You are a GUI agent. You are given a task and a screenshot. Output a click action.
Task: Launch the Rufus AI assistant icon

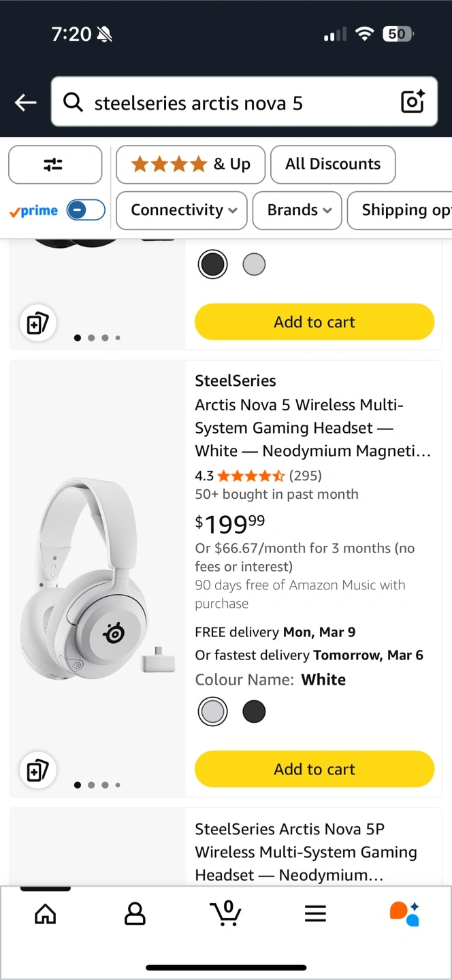point(404,913)
